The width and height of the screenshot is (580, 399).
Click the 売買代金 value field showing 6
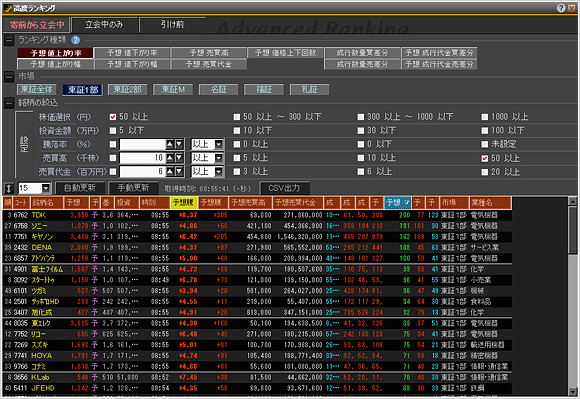pyautogui.click(x=142, y=172)
